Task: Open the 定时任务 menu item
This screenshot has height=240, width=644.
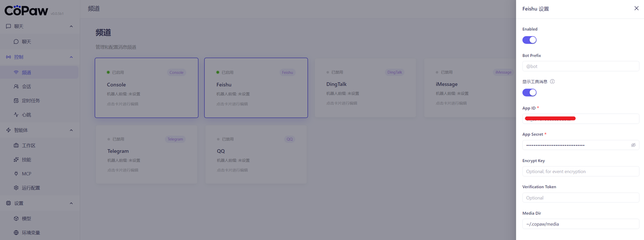Action: coord(40,101)
